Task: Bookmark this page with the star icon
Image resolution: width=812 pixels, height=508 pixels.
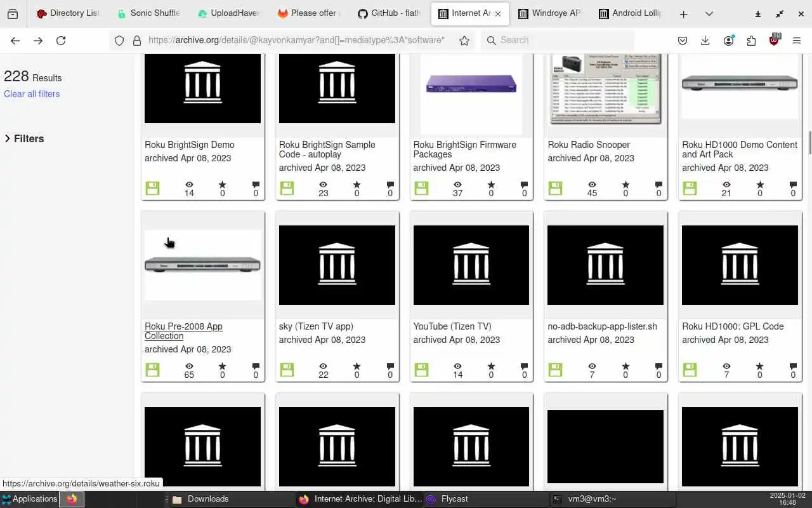Action: pyautogui.click(x=464, y=40)
